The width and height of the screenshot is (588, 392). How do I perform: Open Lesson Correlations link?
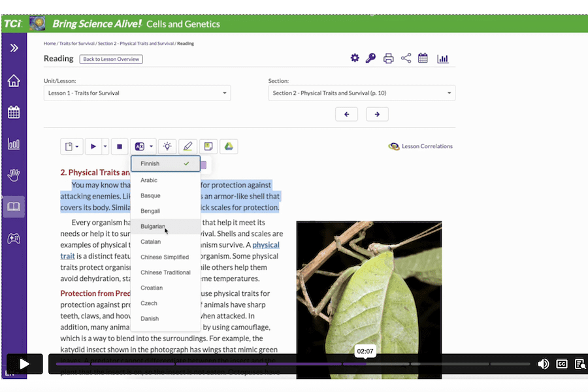421,146
